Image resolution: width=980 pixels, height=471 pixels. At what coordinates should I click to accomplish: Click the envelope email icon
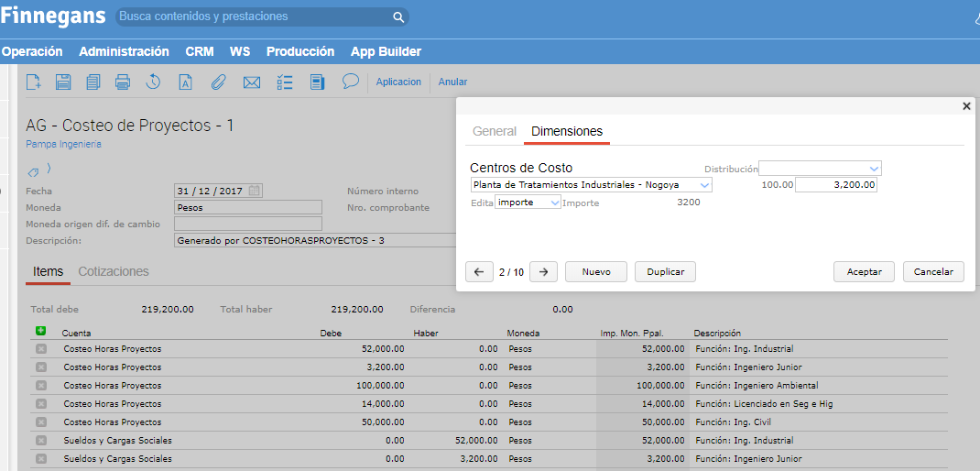(x=252, y=82)
